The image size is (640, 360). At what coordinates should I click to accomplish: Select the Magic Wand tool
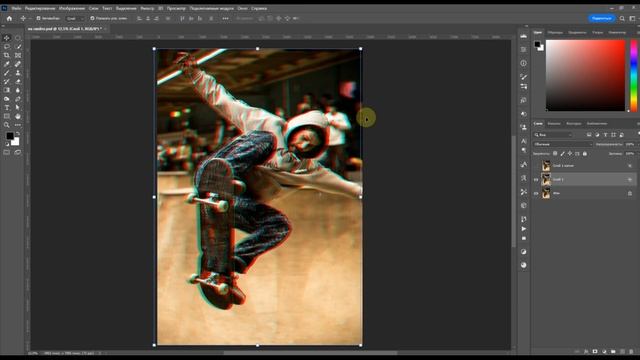[x=18, y=47]
